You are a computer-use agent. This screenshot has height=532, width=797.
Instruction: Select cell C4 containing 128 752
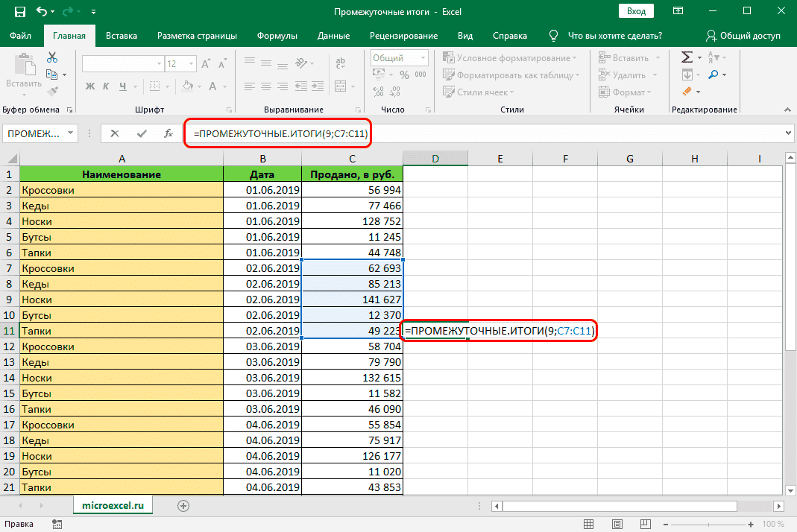click(x=352, y=221)
